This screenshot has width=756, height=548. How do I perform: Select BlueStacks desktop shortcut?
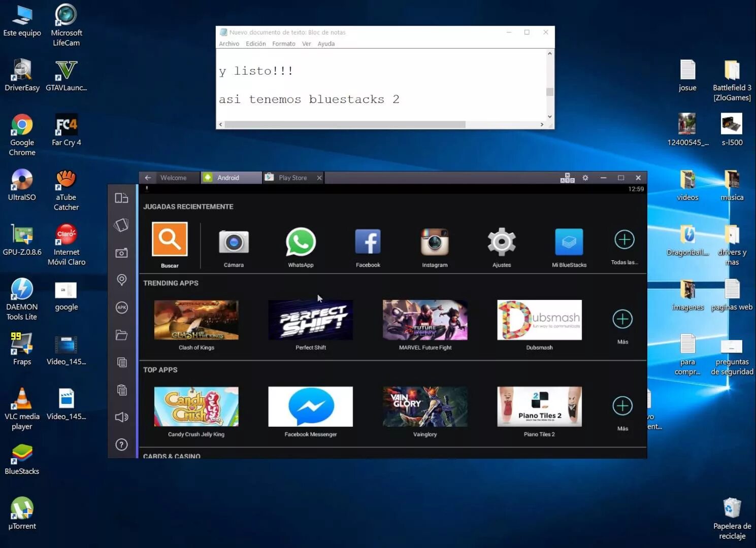[22, 459]
